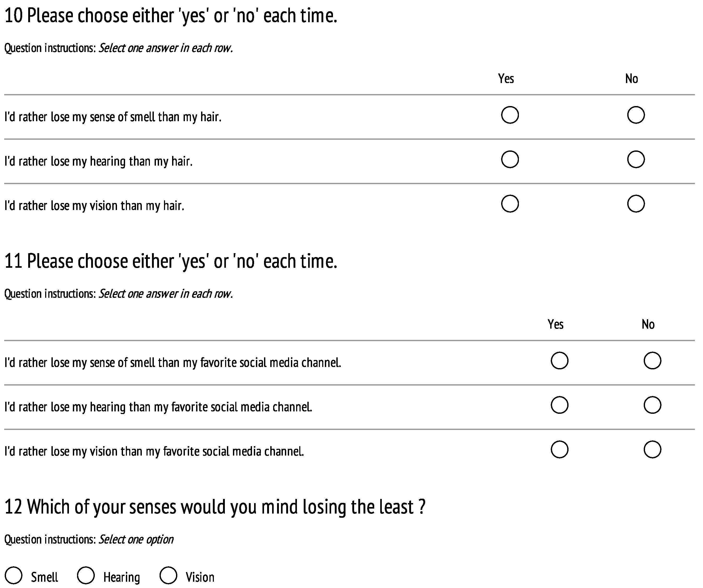Viewport: 703px width, 588px height.
Task: Select Yes for losing smell over hair
Action: tap(510, 115)
